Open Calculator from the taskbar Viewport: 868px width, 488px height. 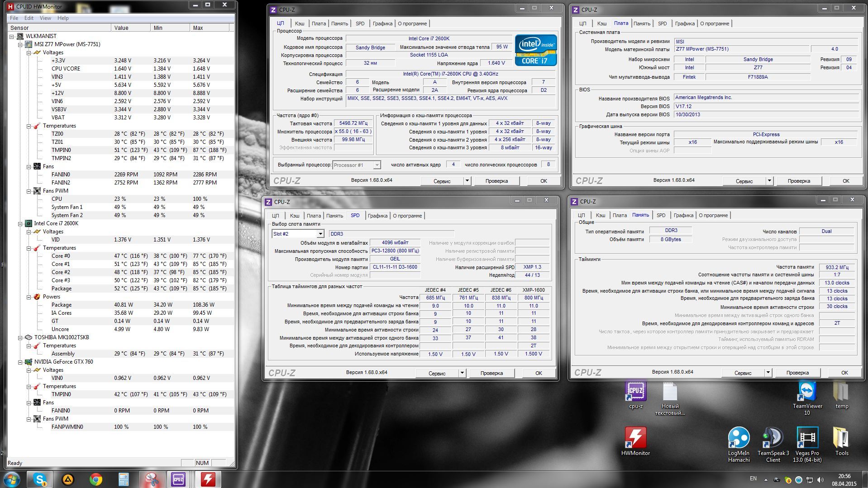coord(124,479)
